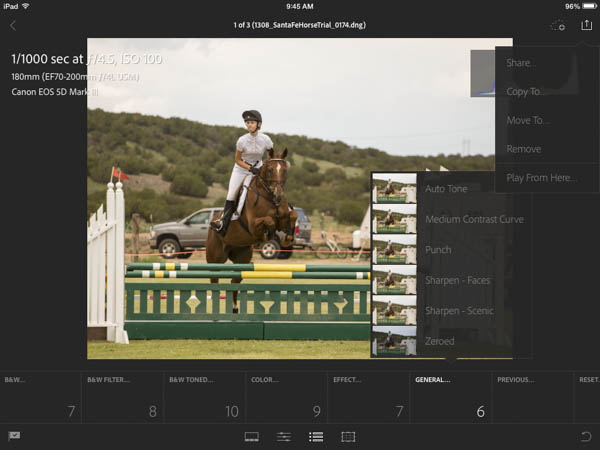Select the presets list icon
Image resolution: width=600 pixels, height=450 pixels.
[x=316, y=437]
